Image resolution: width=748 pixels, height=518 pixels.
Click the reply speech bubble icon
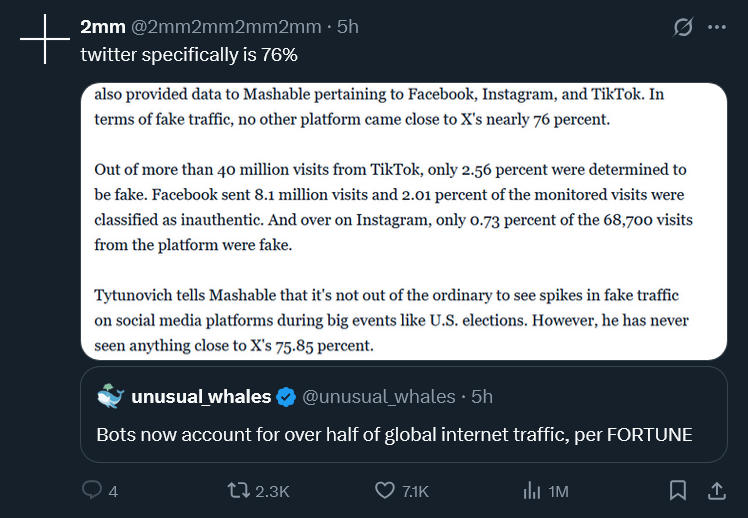click(x=92, y=490)
